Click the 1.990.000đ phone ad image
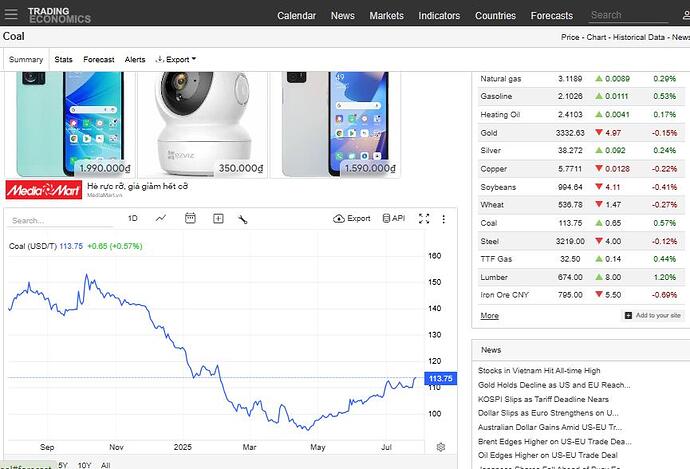Screen dimensions: 690x469 coord(70,125)
